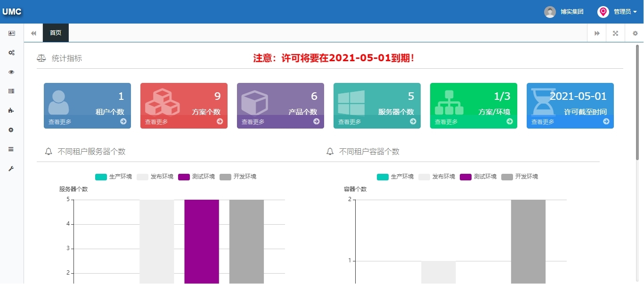This screenshot has height=284, width=644.
Task: Click gray 开发环境 bar in server chart
Action: [x=246, y=242]
